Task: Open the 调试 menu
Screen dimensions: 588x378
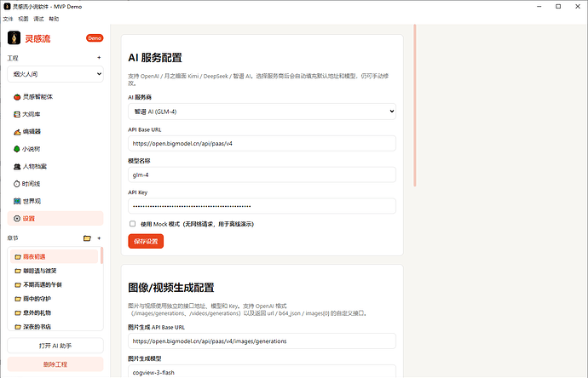Action: click(x=38, y=19)
